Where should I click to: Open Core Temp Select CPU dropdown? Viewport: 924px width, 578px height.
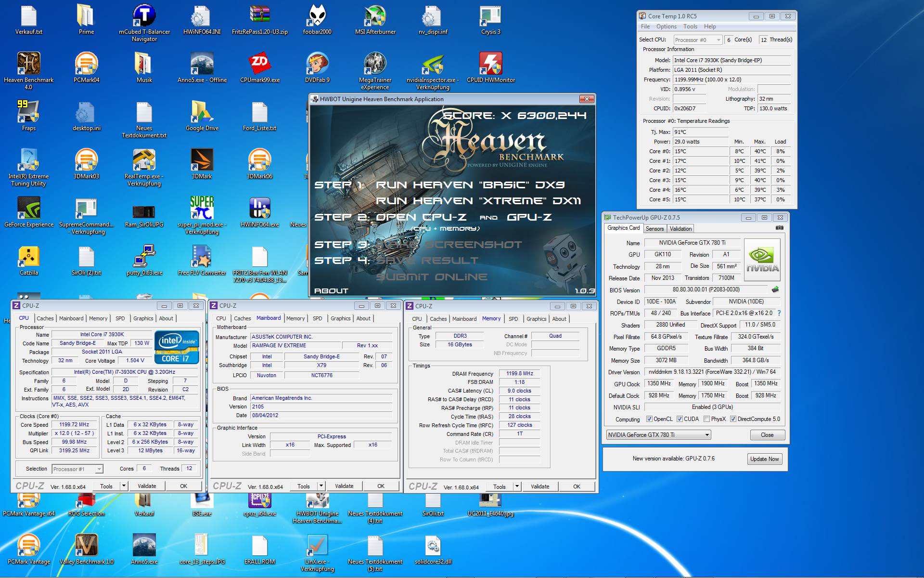coord(698,40)
